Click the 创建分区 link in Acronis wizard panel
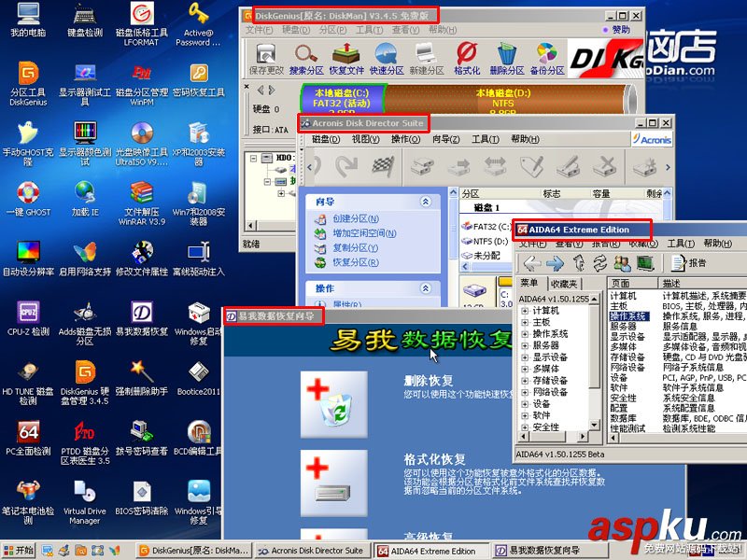The image size is (747, 560). (x=357, y=218)
